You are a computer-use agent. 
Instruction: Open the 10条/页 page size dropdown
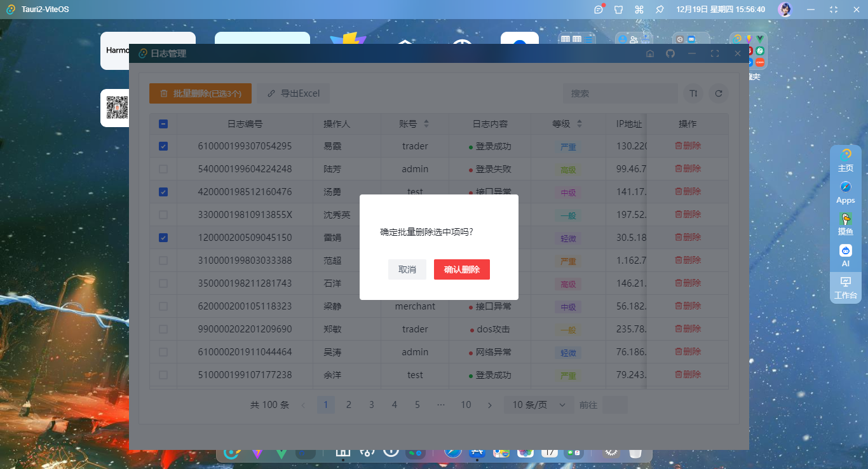coord(538,404)
